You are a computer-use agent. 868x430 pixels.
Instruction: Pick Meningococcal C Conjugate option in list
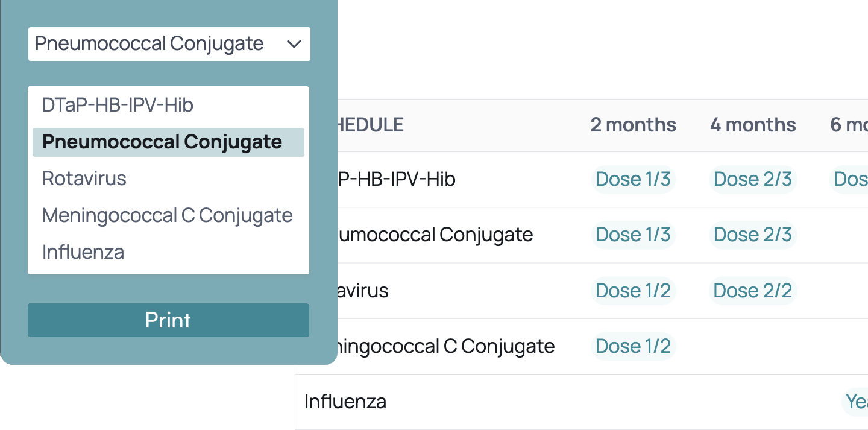(167, 215)
